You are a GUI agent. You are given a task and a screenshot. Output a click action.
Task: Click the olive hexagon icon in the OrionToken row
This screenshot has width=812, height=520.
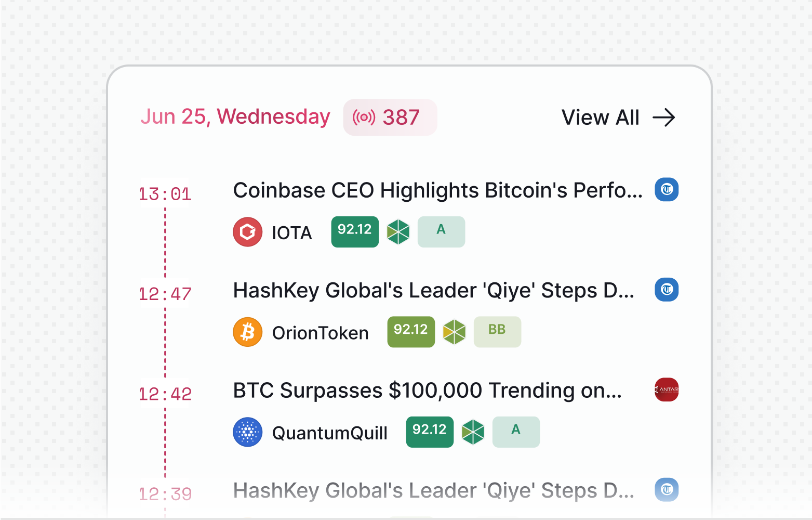pos(455,332)
